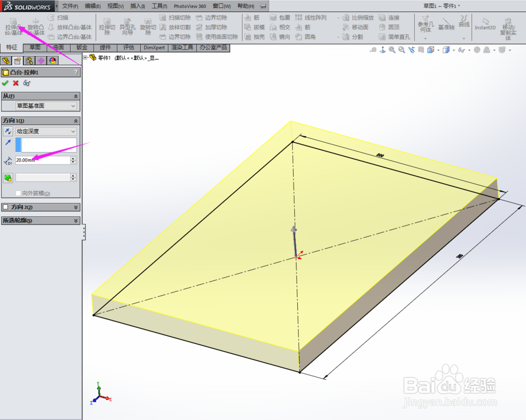Collapse the 方向1 section
The width and height of the screenshot is (526, 420).
tap(76, 120)
